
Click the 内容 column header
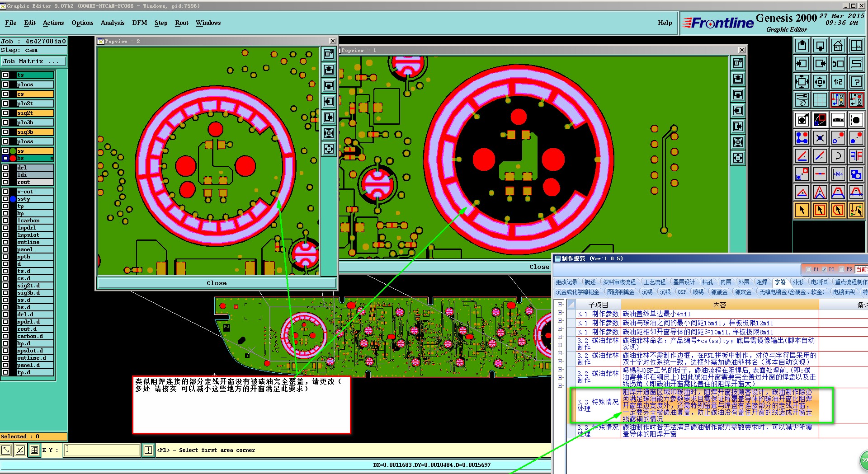719,305
